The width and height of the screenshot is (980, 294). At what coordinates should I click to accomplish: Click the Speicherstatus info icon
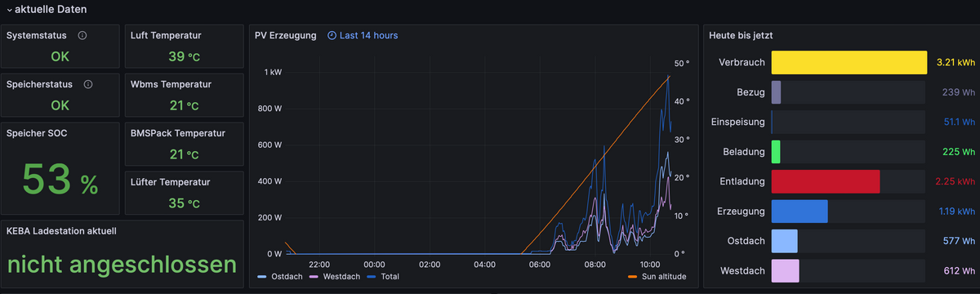[88, 84]
